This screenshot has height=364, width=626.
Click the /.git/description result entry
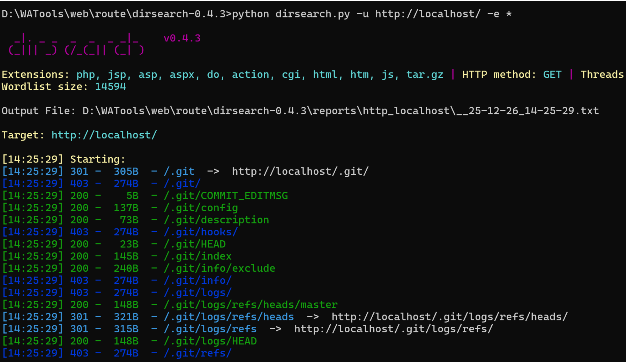tap(216, 220)
